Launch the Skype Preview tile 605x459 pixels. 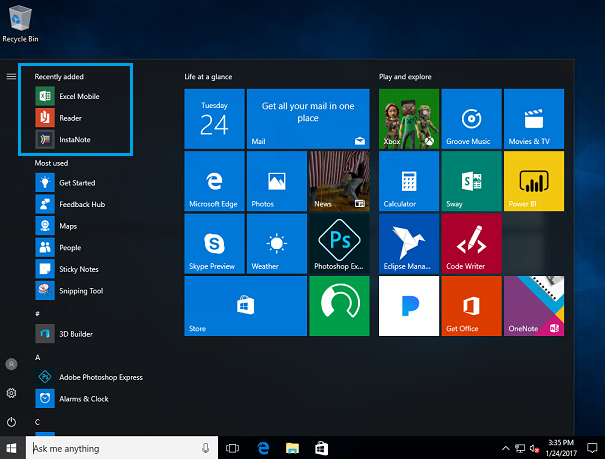[215, 244]
